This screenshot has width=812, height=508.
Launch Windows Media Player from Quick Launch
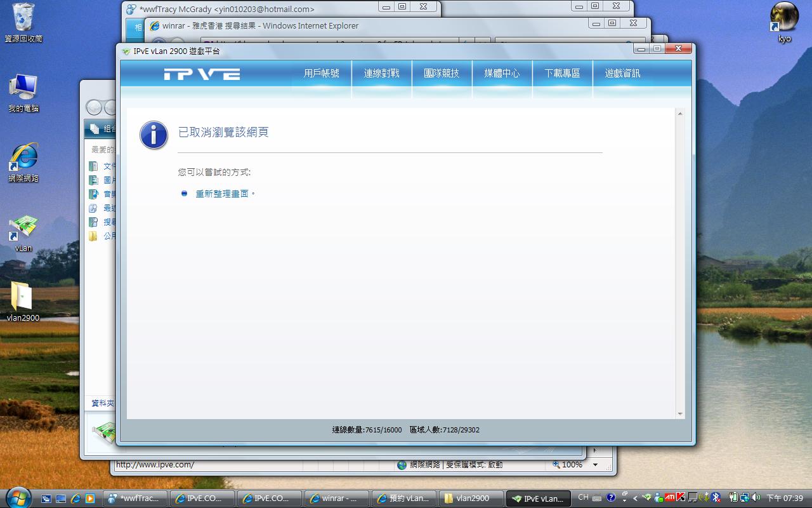click(89, 498)
